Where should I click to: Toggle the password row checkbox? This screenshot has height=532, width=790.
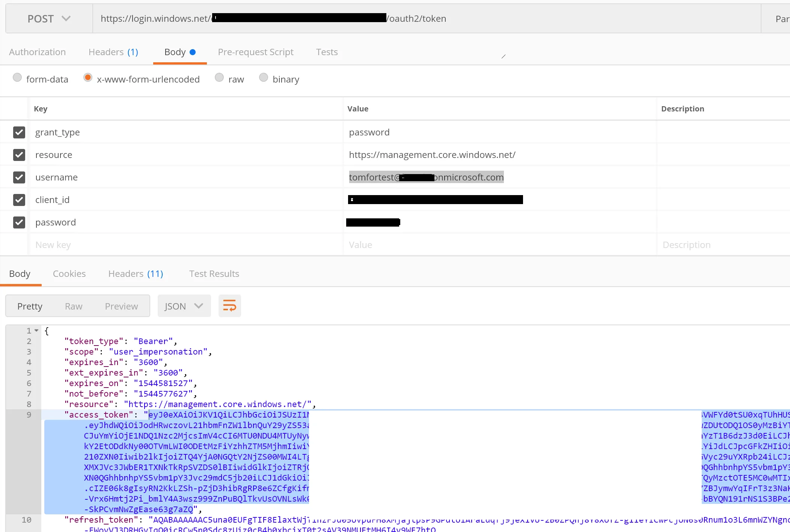[19, 222]
